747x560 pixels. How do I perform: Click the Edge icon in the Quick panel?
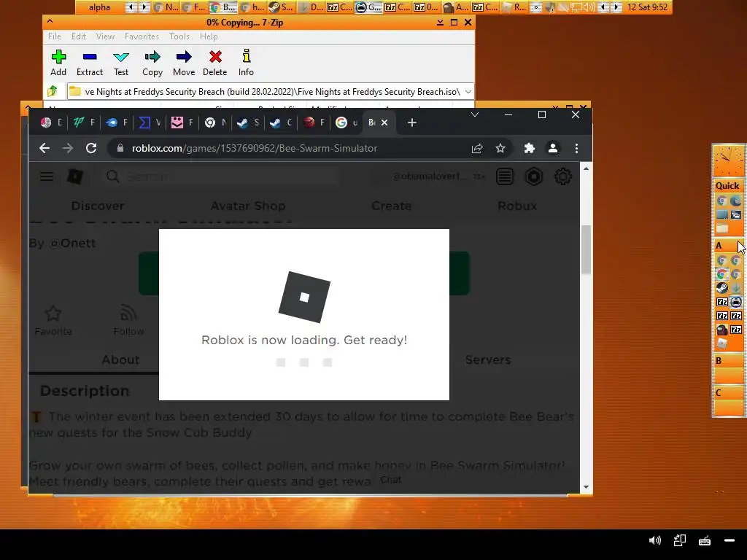(x=735, y=201)
